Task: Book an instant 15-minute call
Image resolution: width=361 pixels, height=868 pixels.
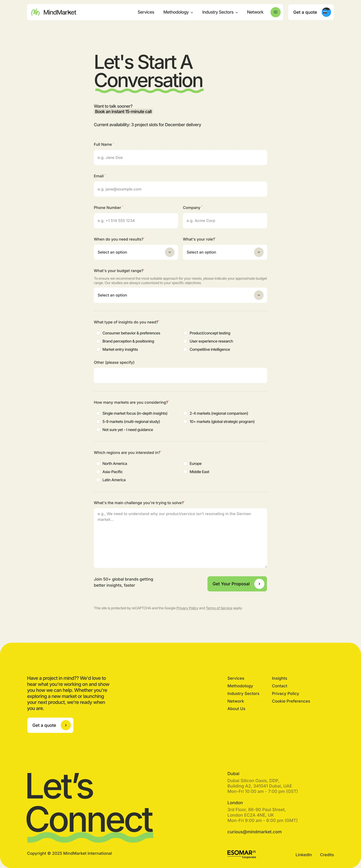Action: 123,111
